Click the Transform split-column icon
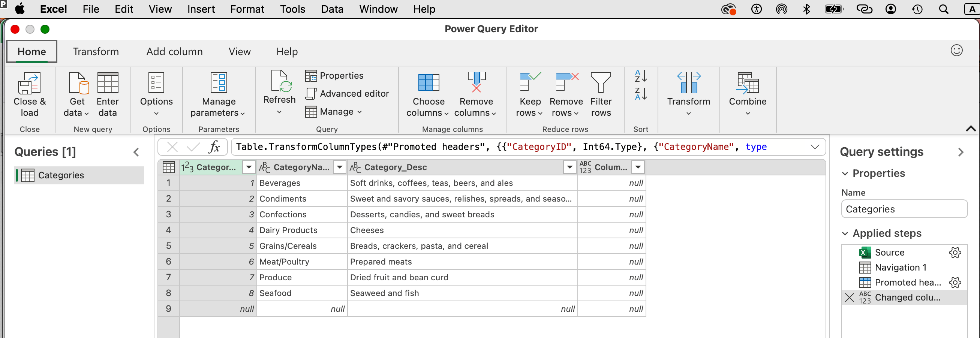 689,82
